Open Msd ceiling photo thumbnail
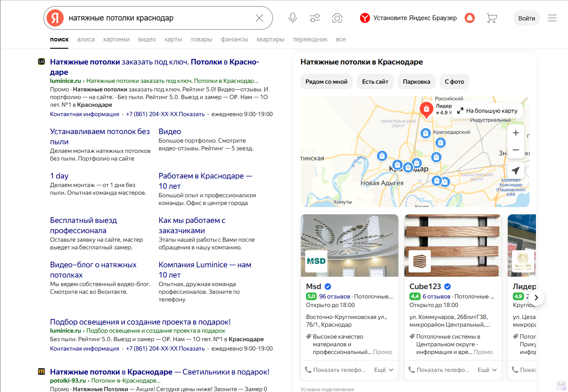568x392 pixels. [350, 246]
